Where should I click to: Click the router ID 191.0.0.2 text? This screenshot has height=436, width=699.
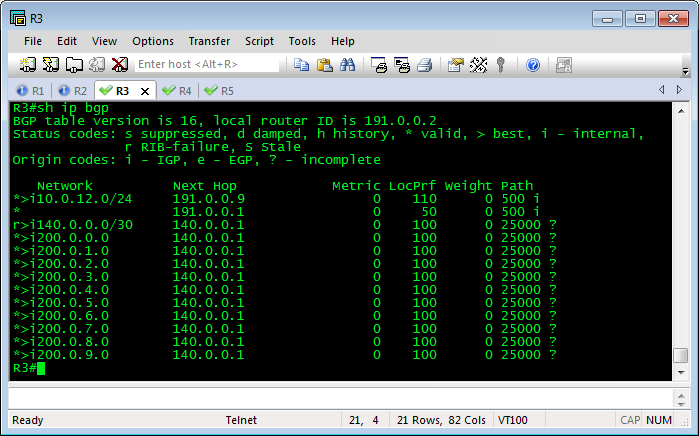pos(400,121)
